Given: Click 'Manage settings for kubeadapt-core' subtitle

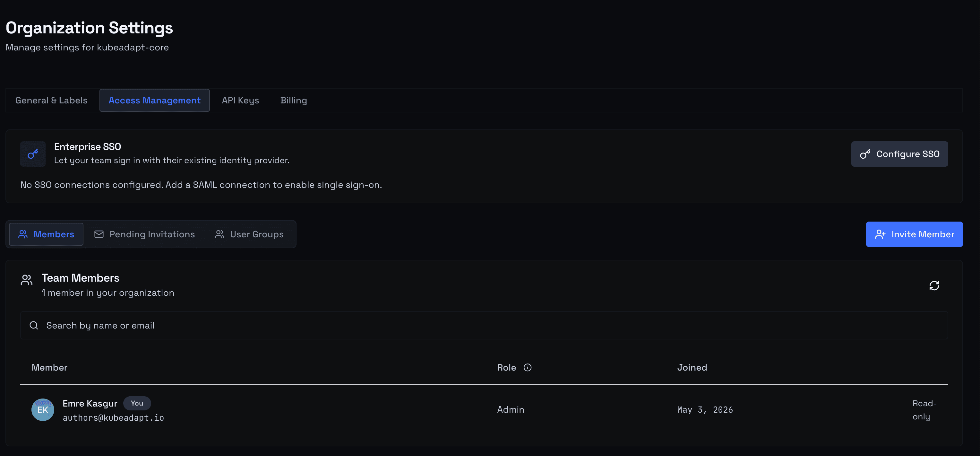Looking at the screenshot, I should tap(87, 47).
